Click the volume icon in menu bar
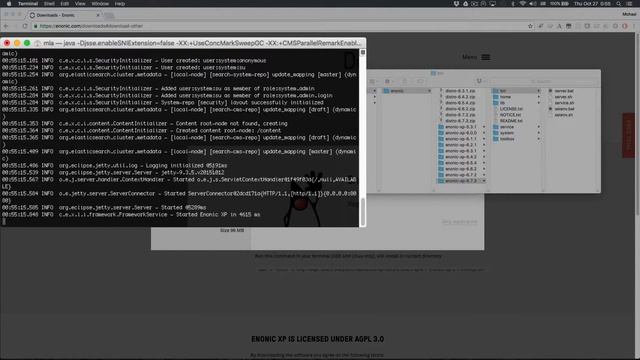 point(533,4)
